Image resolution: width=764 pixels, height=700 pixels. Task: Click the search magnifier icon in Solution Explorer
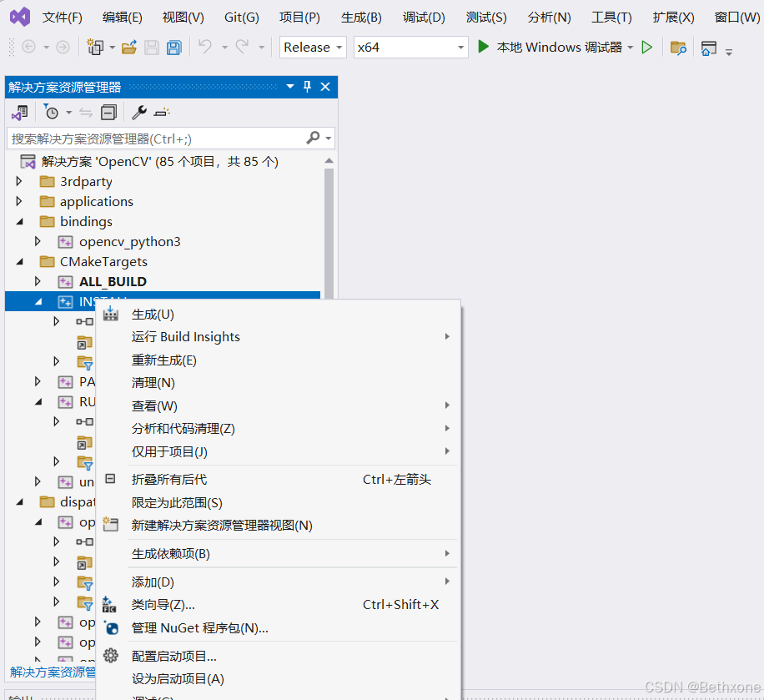point(313,138)
